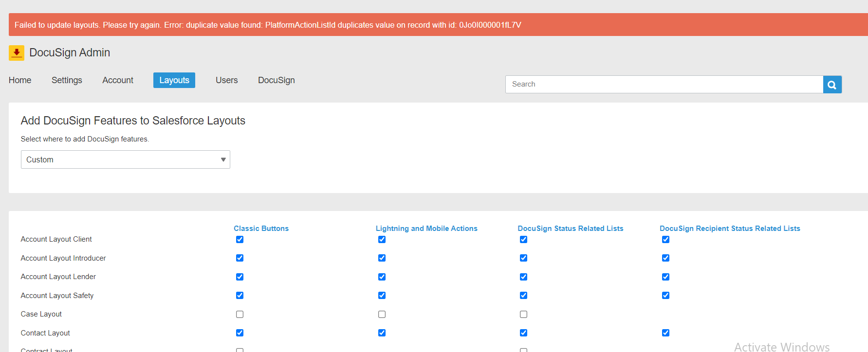The image size is (868, 352).
Task: Switch to the Settings tab
Action: coord(67,80)
